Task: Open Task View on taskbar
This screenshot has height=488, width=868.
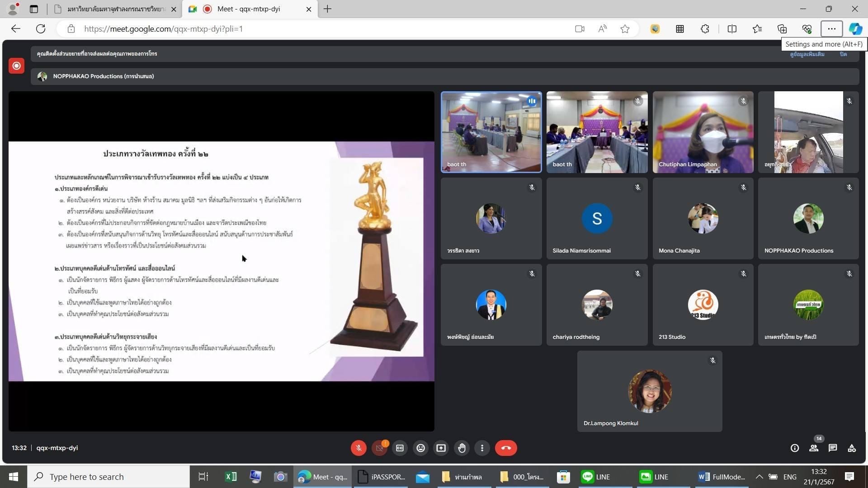Action: (x=203, y=477)
